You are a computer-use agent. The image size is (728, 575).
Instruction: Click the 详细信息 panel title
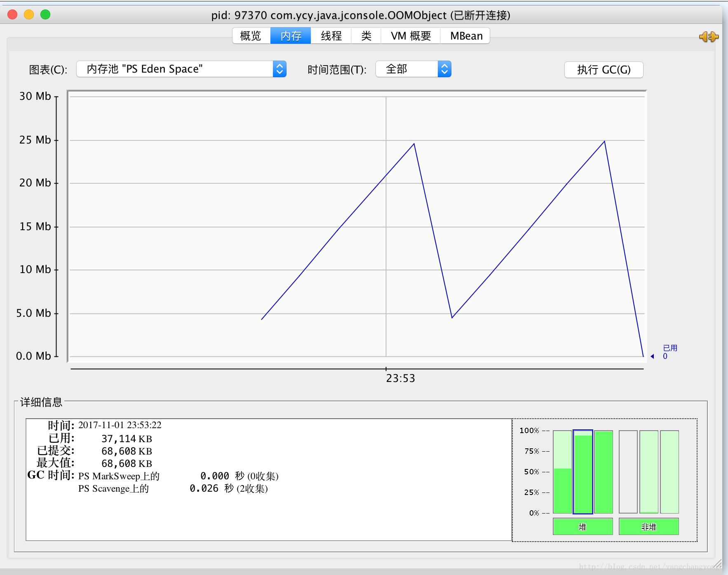[x=41, y=402]
